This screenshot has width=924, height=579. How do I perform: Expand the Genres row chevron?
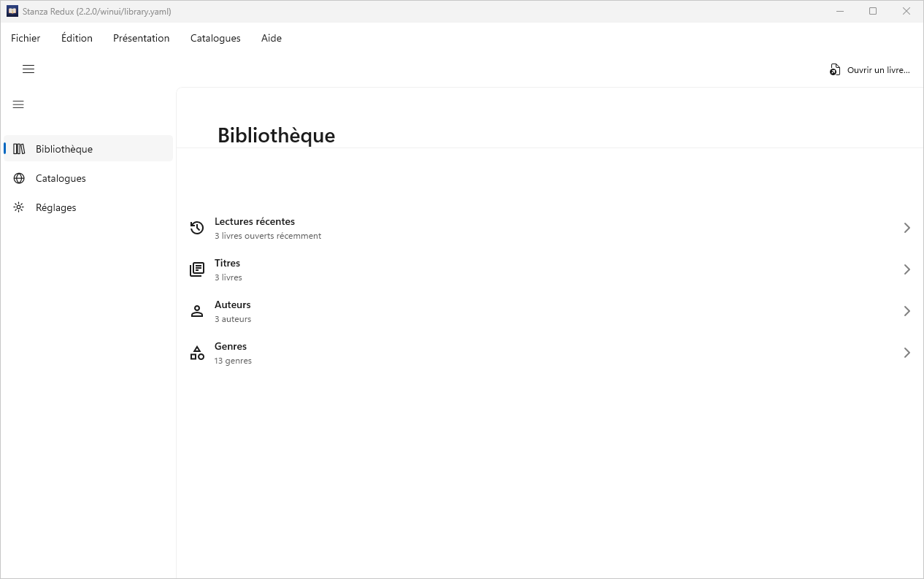tap(907, 353)
